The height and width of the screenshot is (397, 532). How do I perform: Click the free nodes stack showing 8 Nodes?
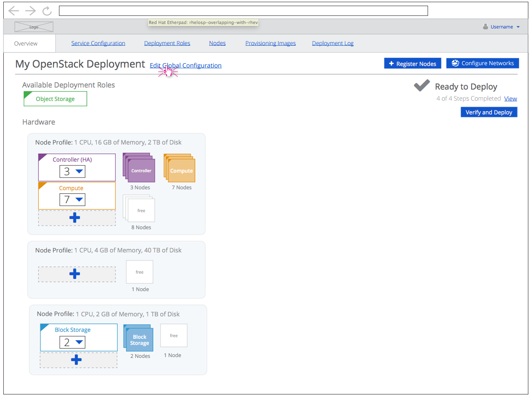pos(139,208)
